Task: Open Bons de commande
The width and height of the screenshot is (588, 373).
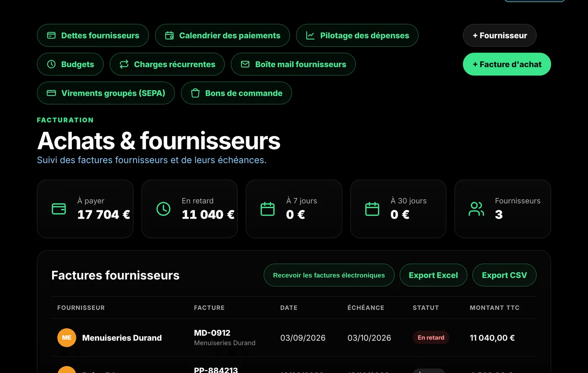Action: (236, 93)
